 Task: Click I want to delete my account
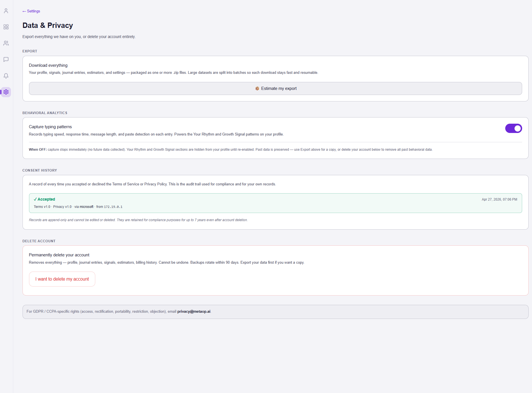click(x=62, y=279)
